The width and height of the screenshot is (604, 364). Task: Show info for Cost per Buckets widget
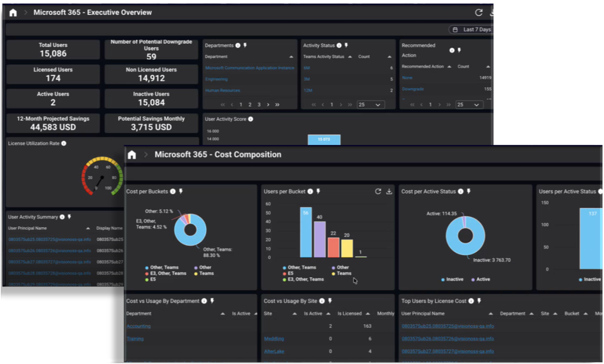pos(173,191)
